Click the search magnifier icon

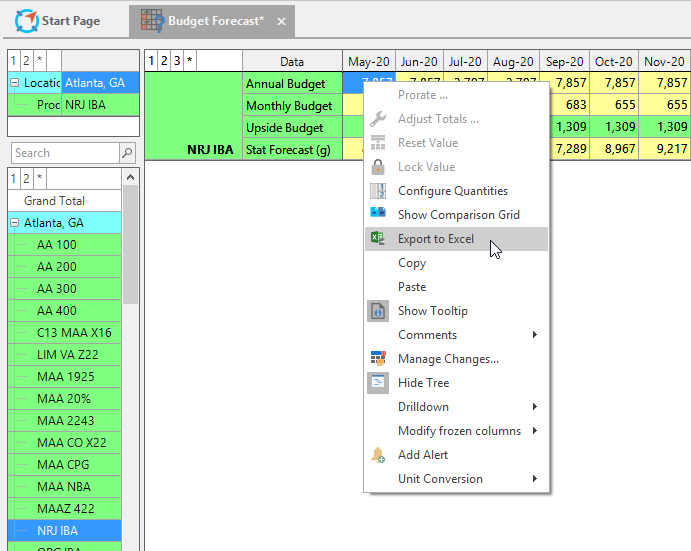pos(127,153)
